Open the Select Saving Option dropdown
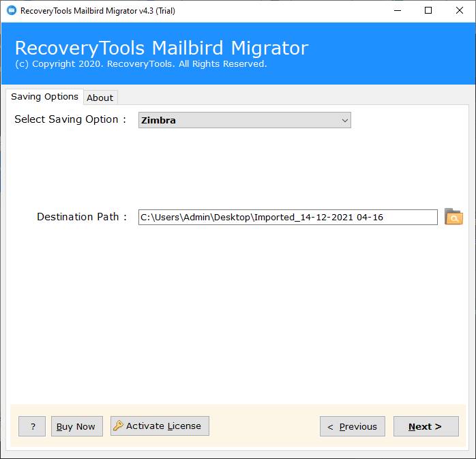The image size is (476, 459). pos(245,120)
